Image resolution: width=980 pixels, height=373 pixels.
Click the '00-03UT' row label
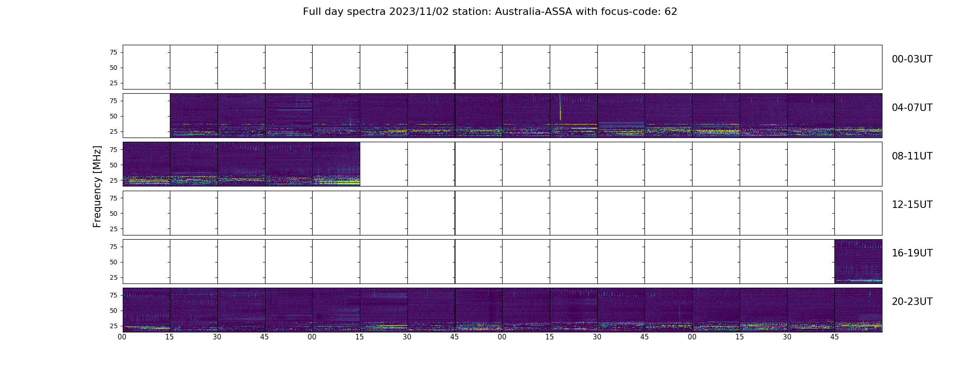912,59
